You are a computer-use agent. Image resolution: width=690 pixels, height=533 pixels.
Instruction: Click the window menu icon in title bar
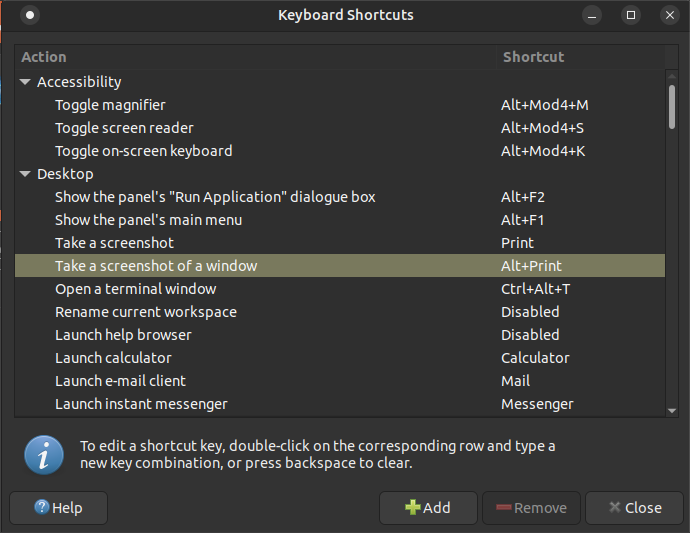[x=30, y=15]
